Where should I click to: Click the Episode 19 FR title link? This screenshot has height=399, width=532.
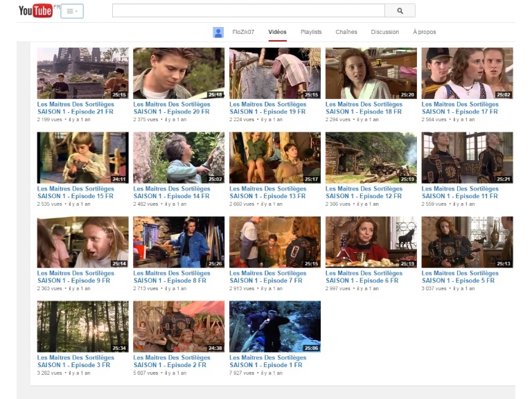point(267,108)
